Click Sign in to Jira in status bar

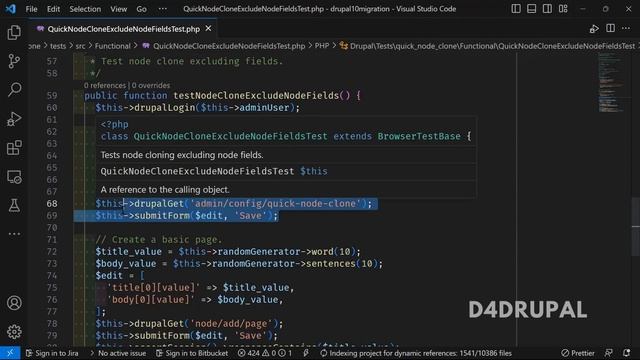(52, 353)
